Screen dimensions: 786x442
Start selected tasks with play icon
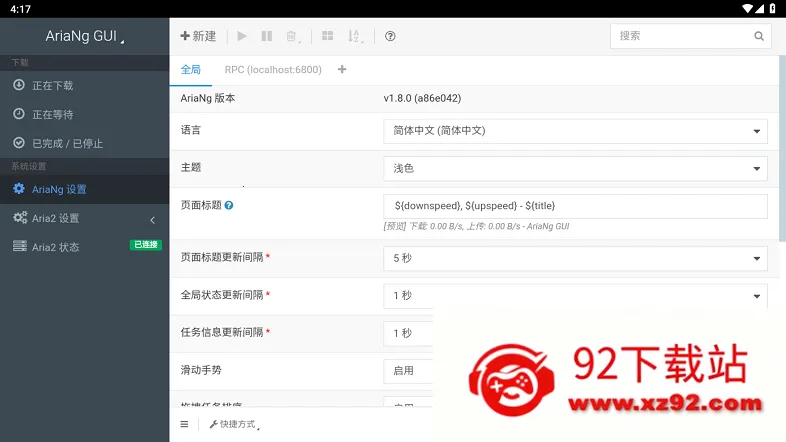[242, 36]
